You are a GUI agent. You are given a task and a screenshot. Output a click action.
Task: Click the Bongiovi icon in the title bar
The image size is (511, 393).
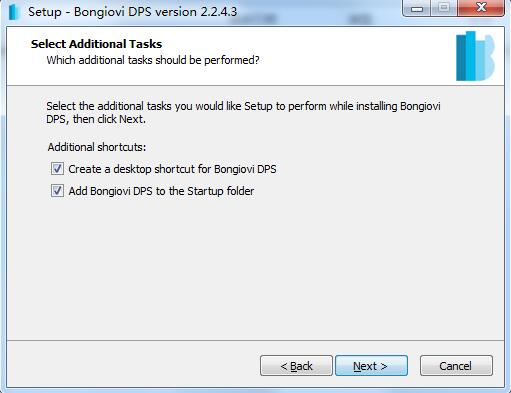coord(14,12)
